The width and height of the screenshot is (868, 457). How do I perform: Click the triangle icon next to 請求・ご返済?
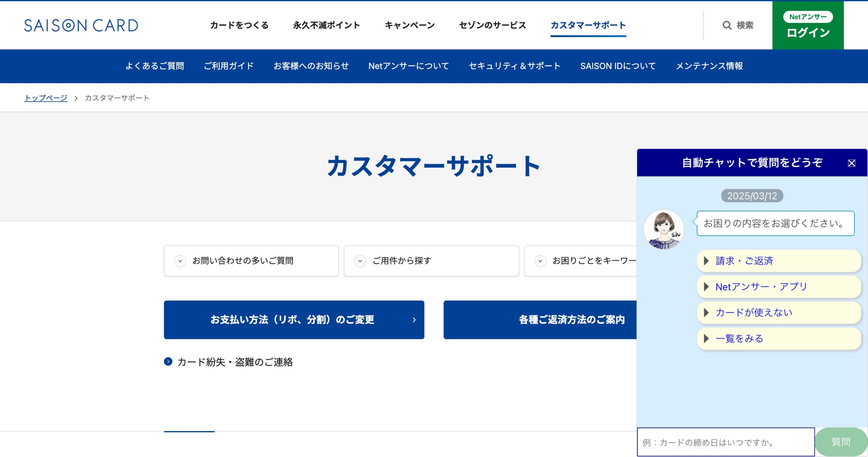[706, 261]
